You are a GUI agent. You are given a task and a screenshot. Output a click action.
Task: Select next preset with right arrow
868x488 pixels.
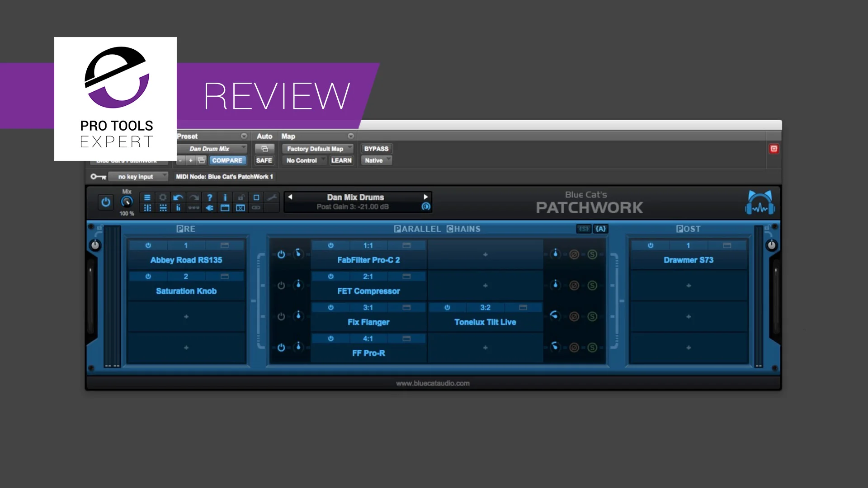click(425, 197)
